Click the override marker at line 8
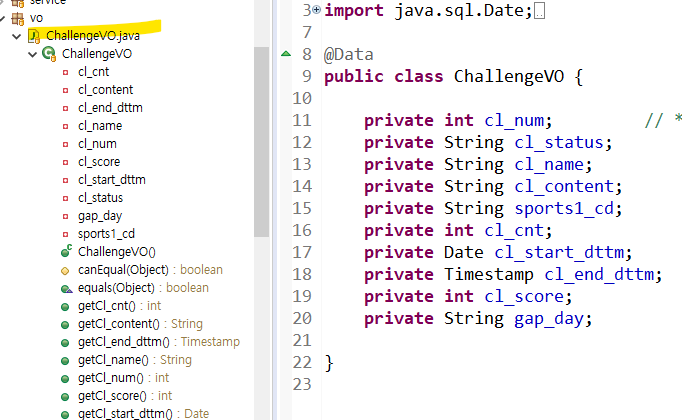Image resolution: width=682 pixels, height=420 pixels. (x=286, y=54)
